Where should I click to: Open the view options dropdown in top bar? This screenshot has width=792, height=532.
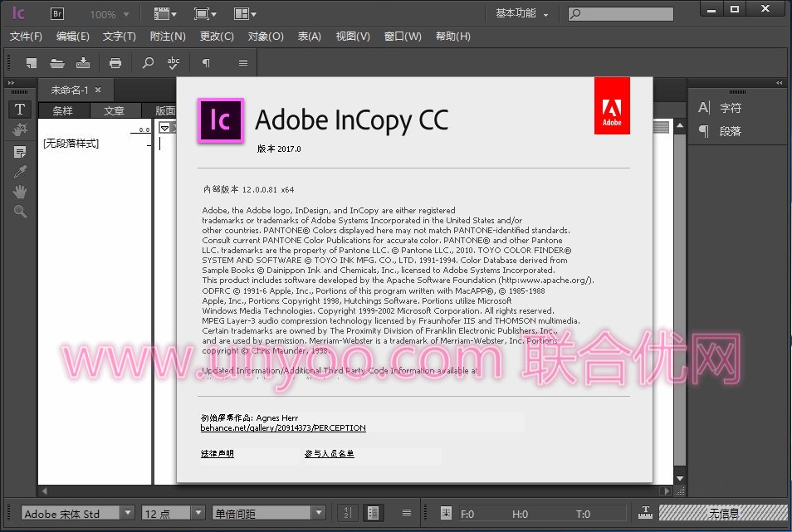click(x=165, y=14)
